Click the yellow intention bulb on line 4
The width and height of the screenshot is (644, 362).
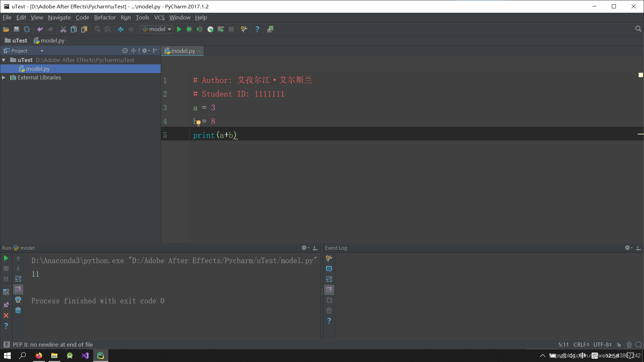point(199,123)
